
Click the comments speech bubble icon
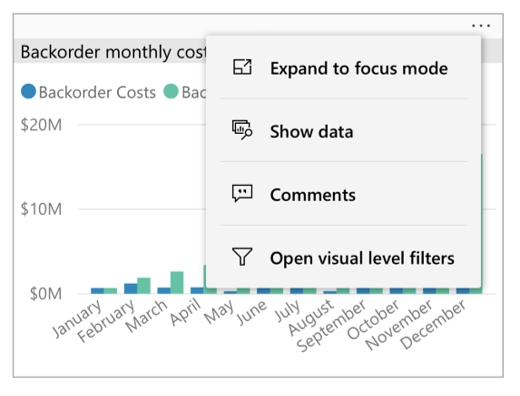[x=242, y=193]
